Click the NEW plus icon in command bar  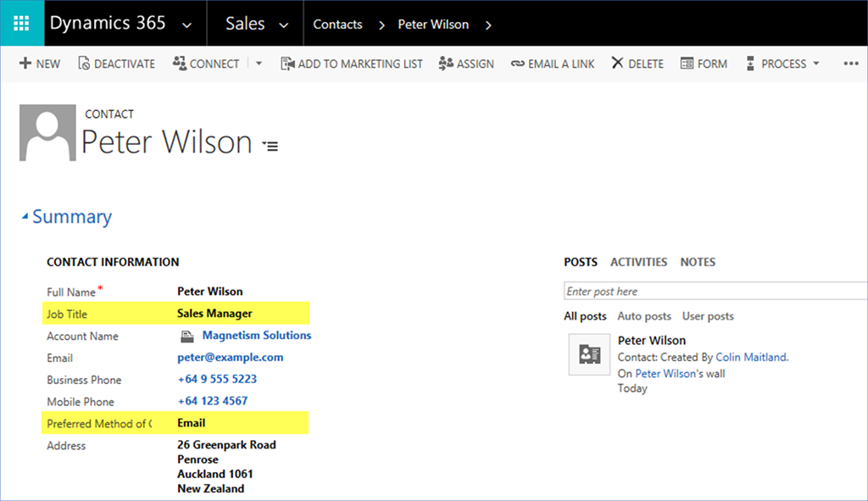(25, 64)
